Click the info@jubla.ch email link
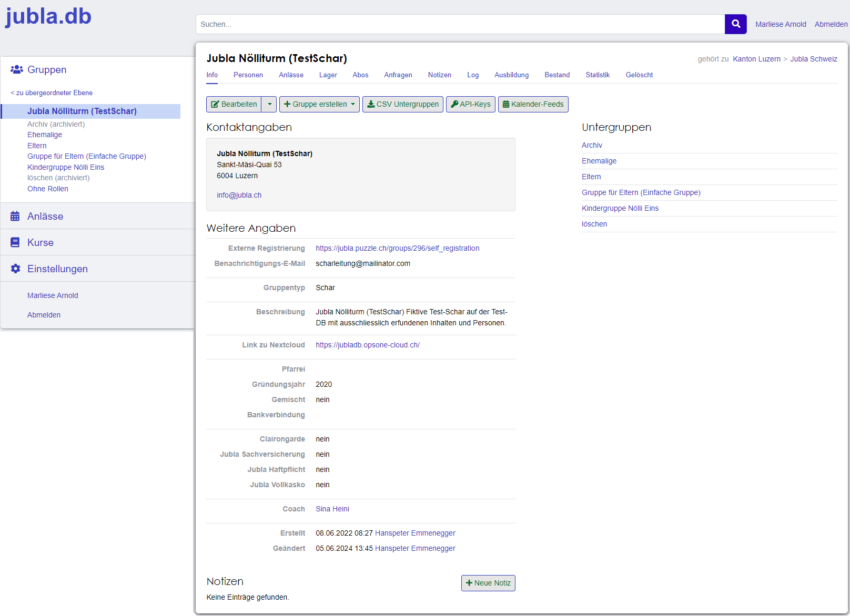The height and width of the screenshot is (616, 850). 239,195
